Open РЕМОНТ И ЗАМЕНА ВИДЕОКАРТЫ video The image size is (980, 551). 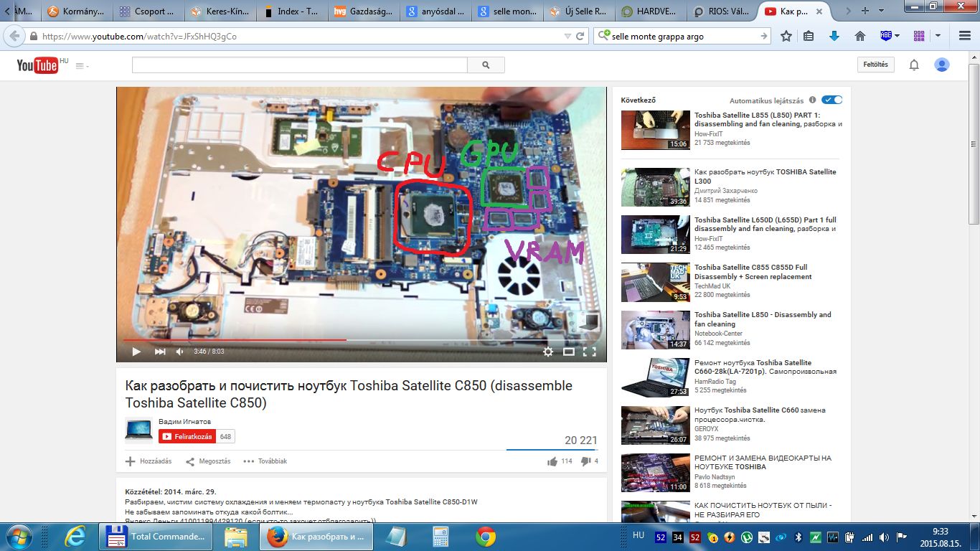pos(763,462)
